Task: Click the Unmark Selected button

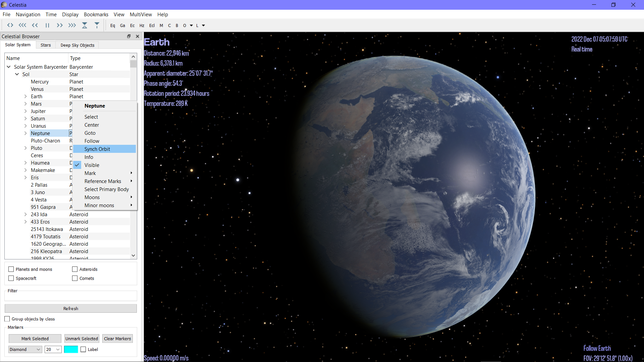Action: 82,339
